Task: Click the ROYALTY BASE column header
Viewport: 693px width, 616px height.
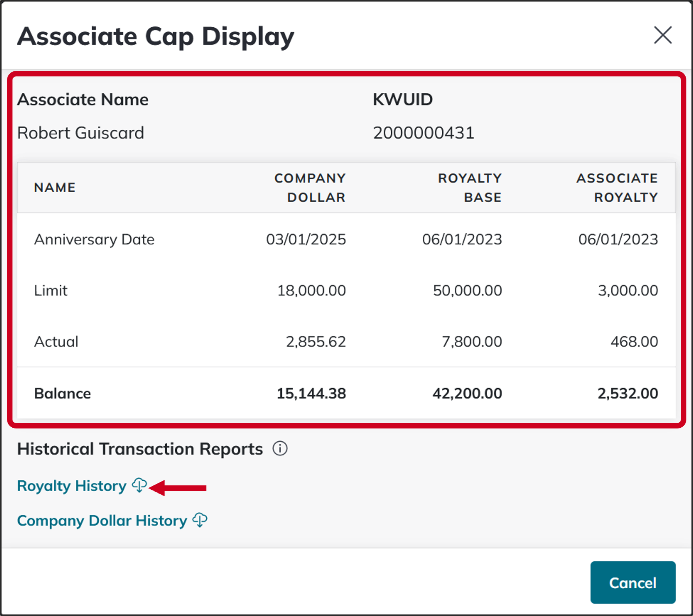Action: [470, 187]
